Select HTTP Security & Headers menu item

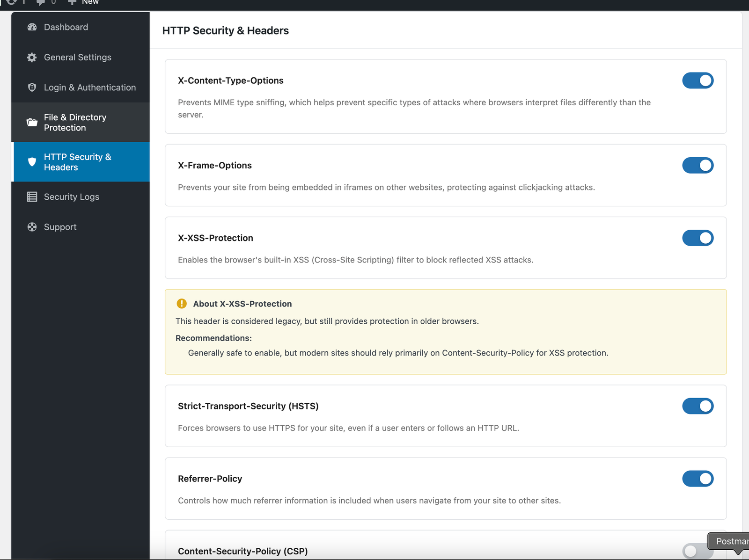tap(81, 162)
